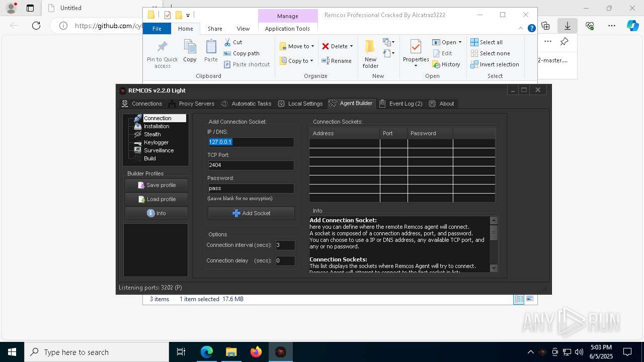Switch to the Proxy Servers tab
Image resolution: width=644 pixels, height=362 pixels.
192,104
